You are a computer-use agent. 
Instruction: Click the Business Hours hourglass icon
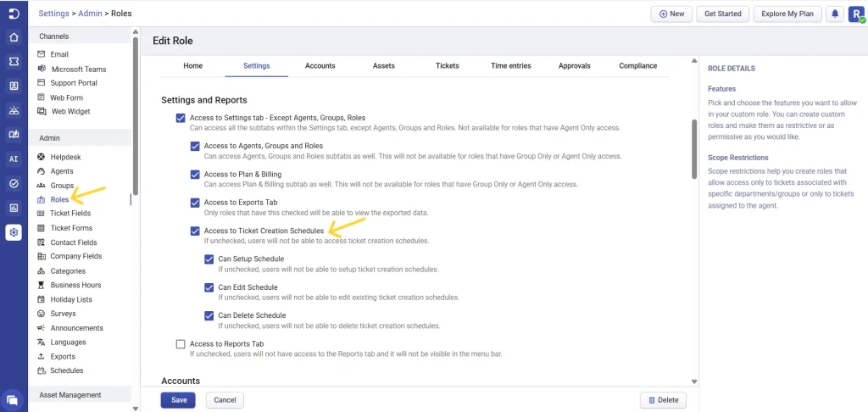click(41, 285)
